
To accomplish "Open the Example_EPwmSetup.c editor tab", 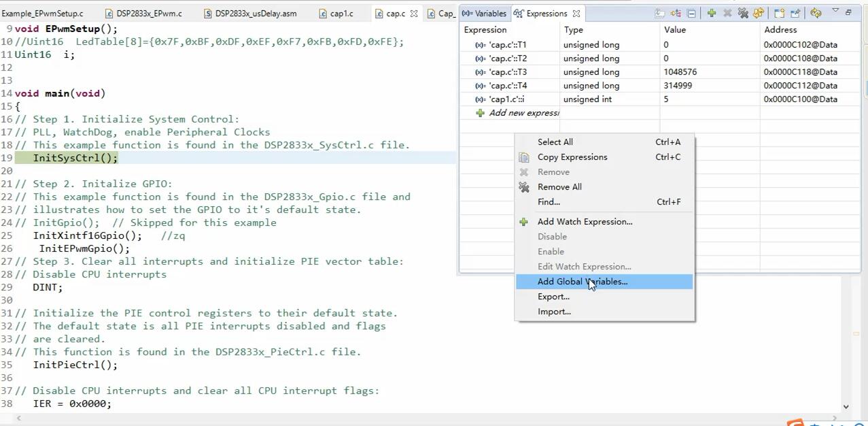I will [42, 14].
